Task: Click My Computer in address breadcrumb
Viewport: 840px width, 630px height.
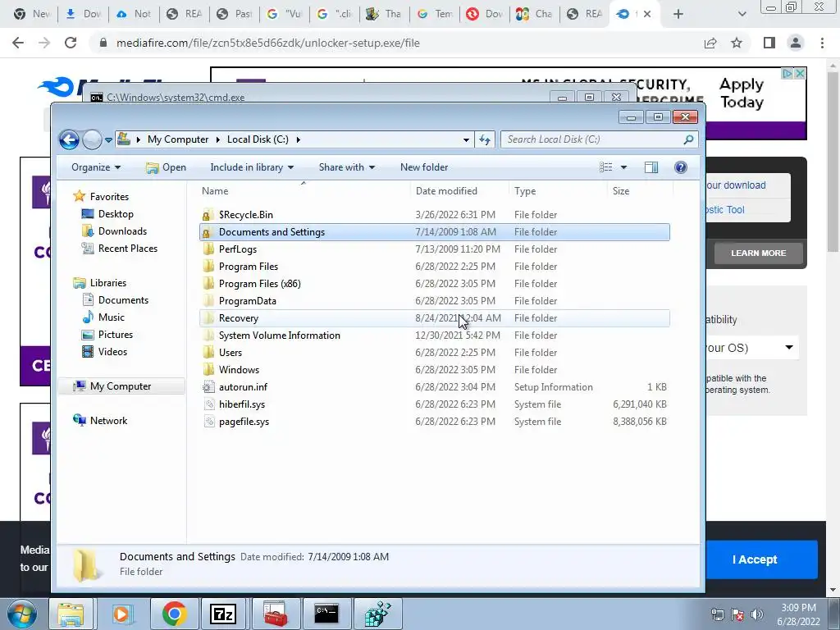Action: coord(178,139)
